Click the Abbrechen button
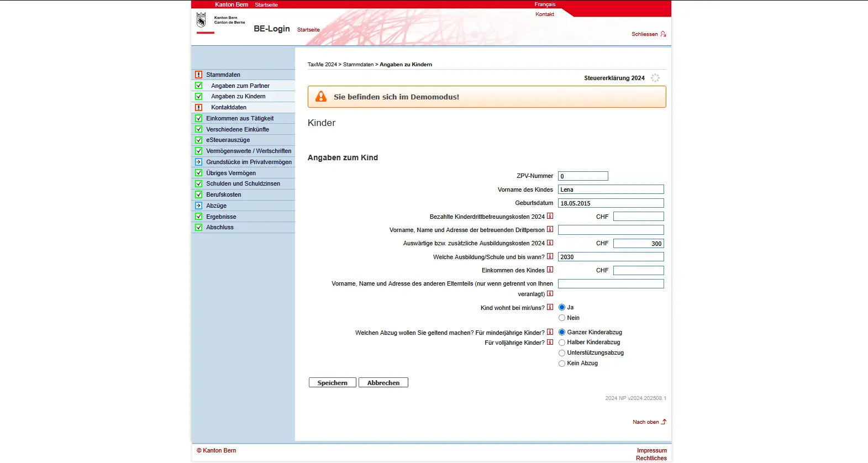Image resolution: width=868 pixels, height=463 pixels. click(x=383, y=382)
